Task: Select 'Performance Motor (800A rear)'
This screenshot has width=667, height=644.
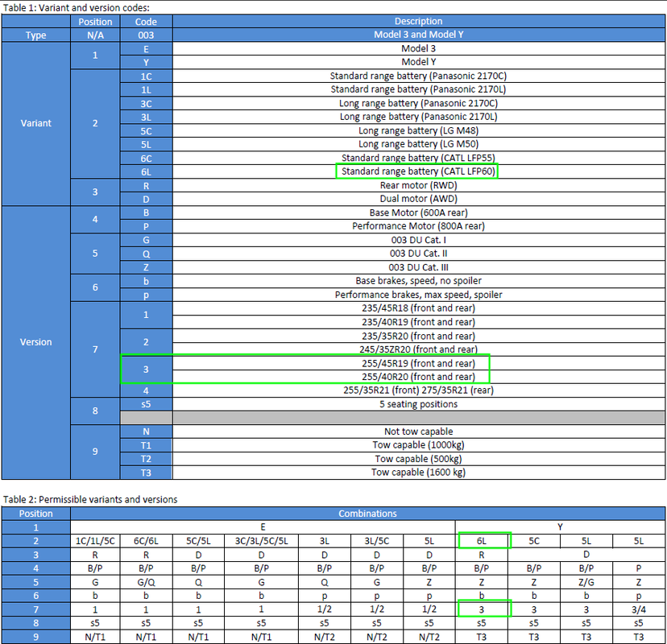Action: pos(419,226)
